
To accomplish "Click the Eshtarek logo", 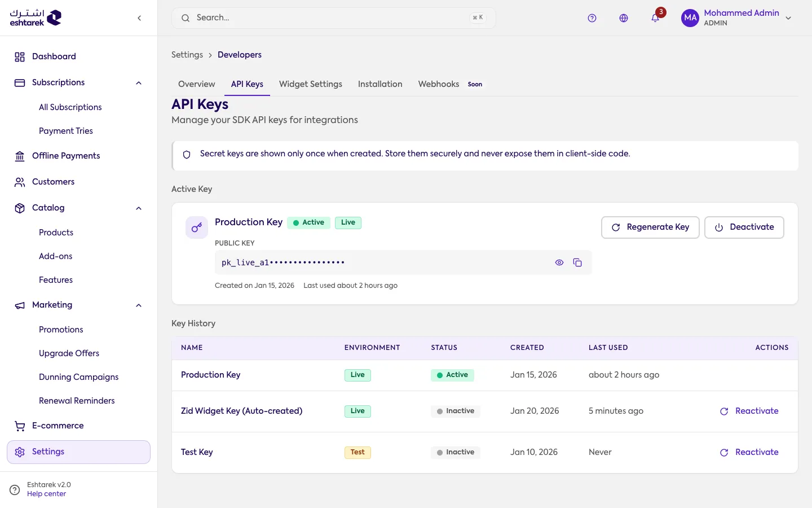I will (x=36, y=17).
